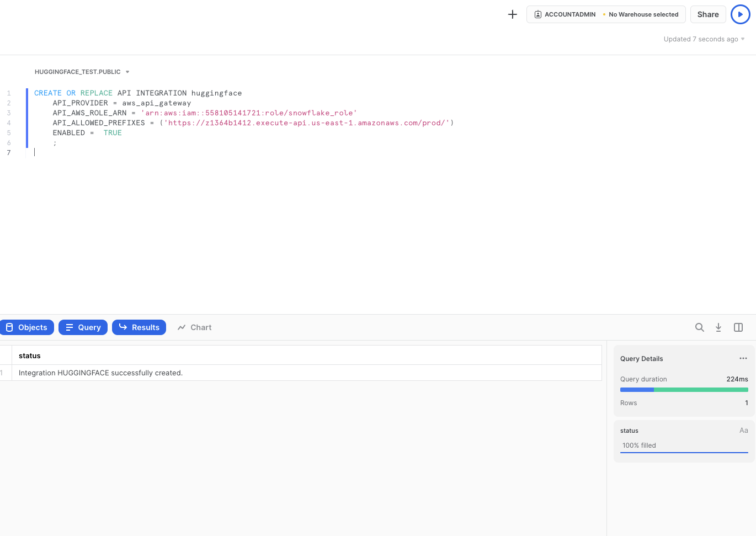Screen dimensions: 756x536
Task: Click the Query duration progress bar
Action: tap(684, 390)
